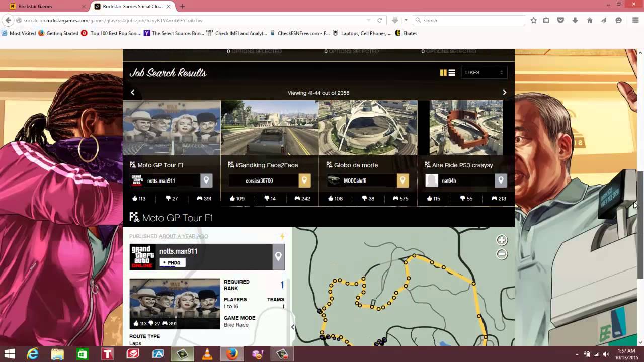Click thumbs-down icon with 27 dislikes
This screenshot has width=644, height=362.
tap(168, 198)
